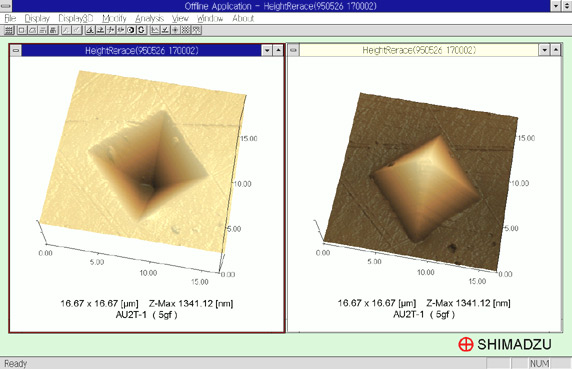Screen dimensions: 572x369
Task: Click the plain square view toolbar icon
Action: [22, 30]
